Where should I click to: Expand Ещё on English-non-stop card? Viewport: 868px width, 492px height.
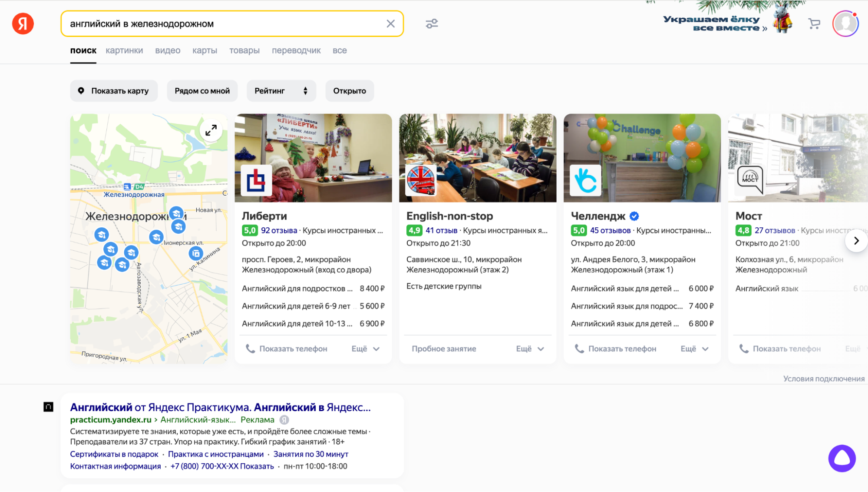coord(530,349)
